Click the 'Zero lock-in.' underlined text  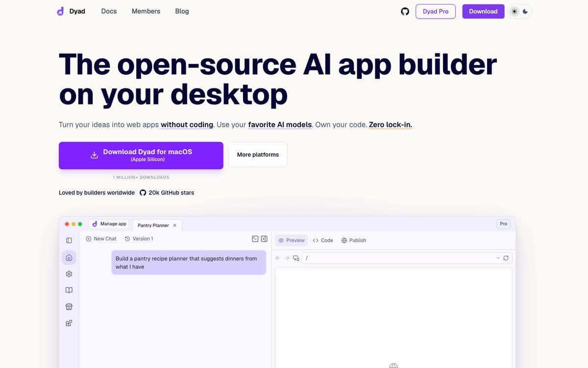[391, 125]
